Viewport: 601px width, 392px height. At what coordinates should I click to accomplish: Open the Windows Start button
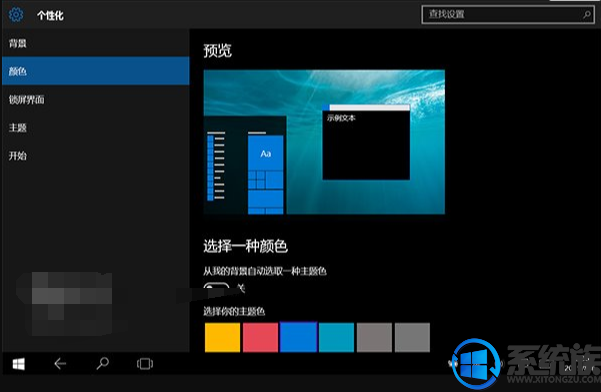click(19, 364)
